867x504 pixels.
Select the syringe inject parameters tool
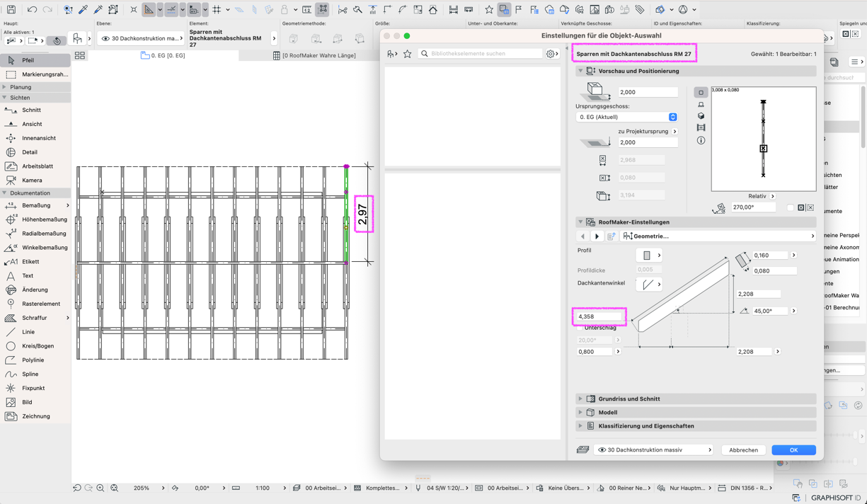[98, 10]
